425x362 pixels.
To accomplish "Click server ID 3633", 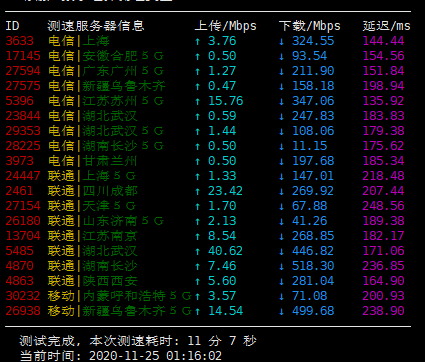I will pyautogui.click(x=20, y=41).
